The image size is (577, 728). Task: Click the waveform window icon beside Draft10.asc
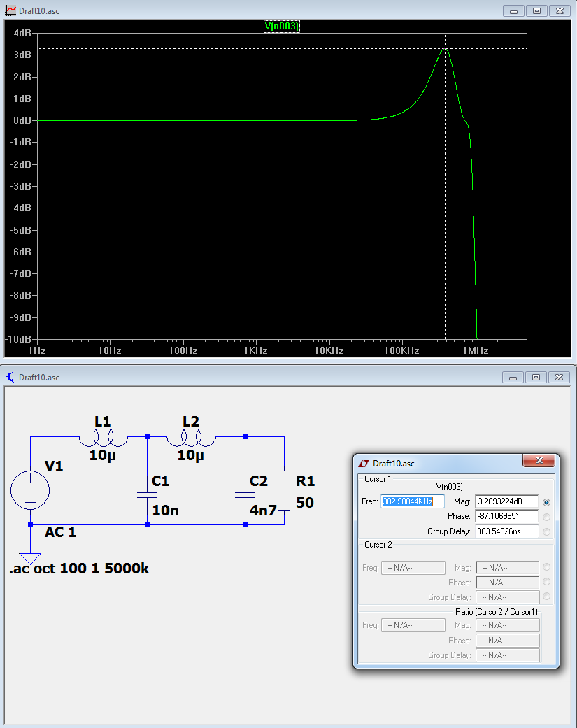coord(10,10)
